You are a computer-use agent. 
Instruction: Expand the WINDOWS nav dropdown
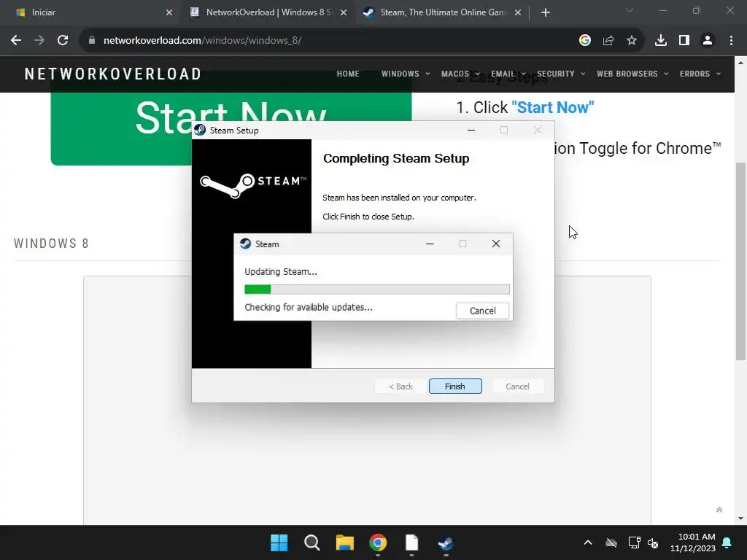[406, 74]
